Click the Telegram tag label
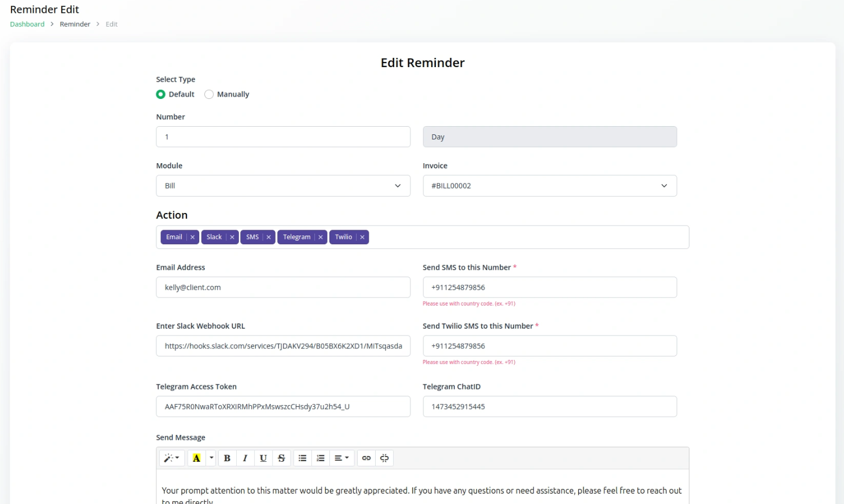The width and height of the screenshot is (844, 504). point(297,237)
